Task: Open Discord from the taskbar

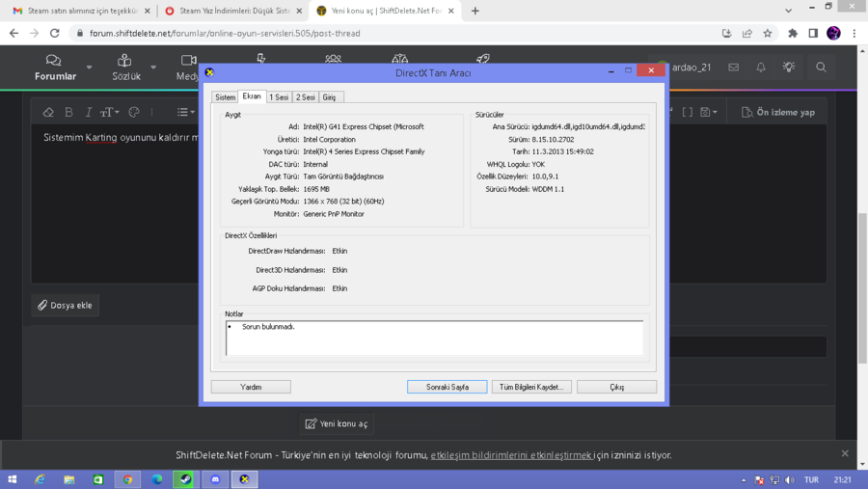Action: [215, 479]
